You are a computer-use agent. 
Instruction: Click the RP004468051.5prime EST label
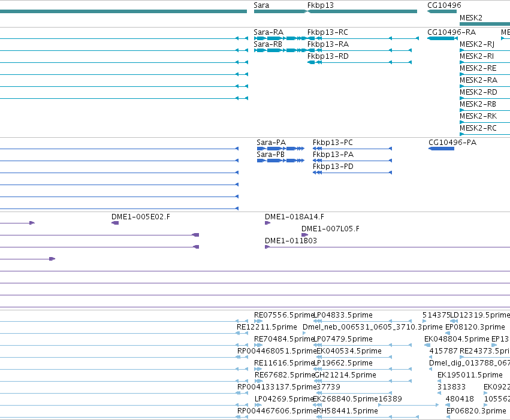pyautogui.click(x=277, y=351)
